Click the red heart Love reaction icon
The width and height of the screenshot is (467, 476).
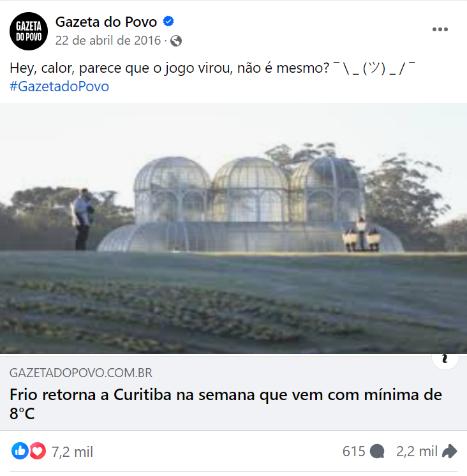[38, 451]
